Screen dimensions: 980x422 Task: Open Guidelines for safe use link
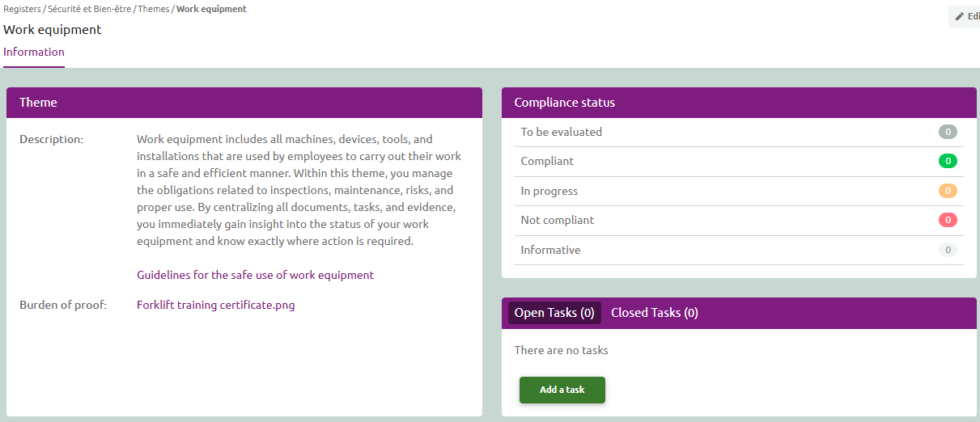256,275
